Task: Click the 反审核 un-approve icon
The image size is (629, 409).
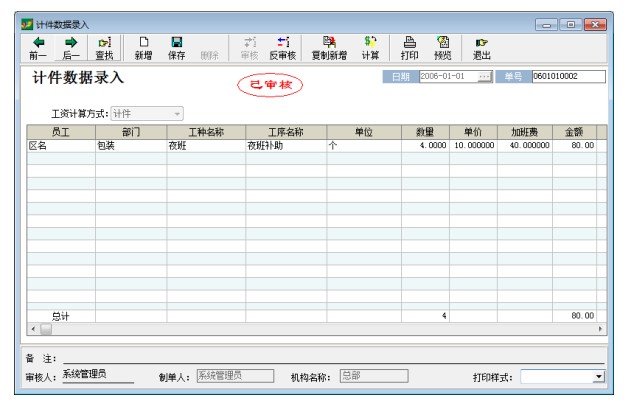Action: tap(282, 48)
